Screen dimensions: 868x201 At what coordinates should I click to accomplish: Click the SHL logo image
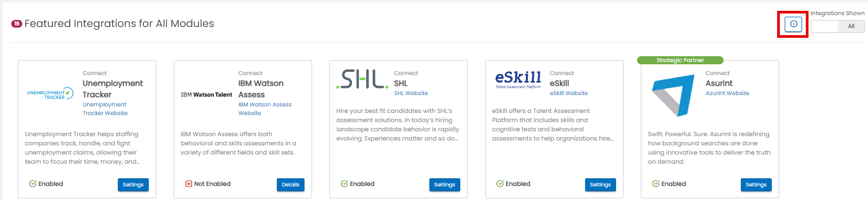[x=362, y=79]
